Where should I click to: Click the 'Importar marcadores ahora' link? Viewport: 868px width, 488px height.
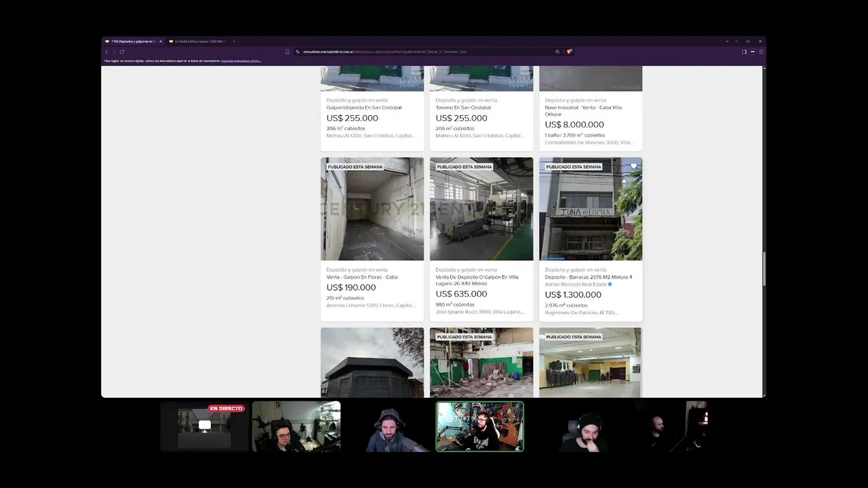[241, 61]
